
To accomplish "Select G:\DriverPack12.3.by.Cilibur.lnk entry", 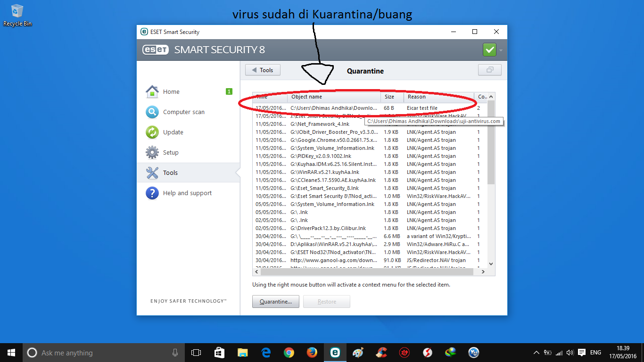I will 370,228.
